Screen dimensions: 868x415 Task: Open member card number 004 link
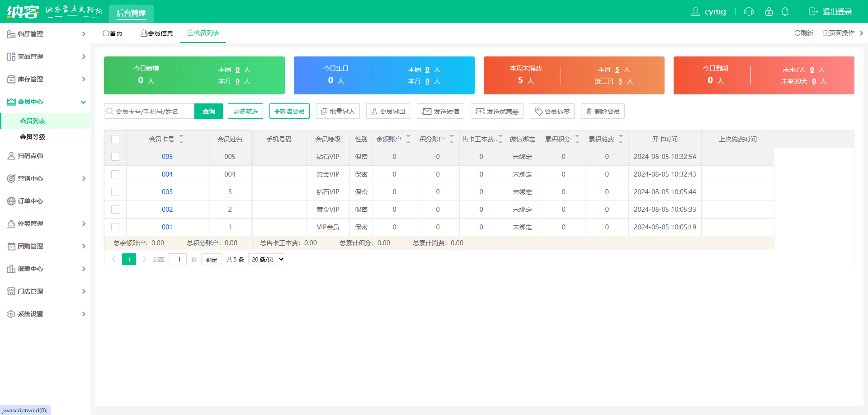pos(167,174)
